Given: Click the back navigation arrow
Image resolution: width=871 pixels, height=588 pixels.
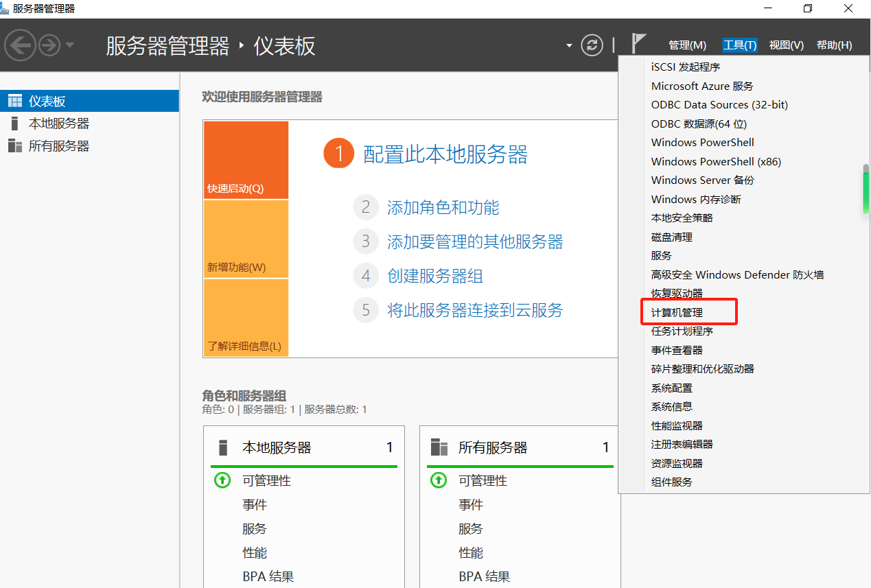Looking at the screenshot, I should coord(20,46).
